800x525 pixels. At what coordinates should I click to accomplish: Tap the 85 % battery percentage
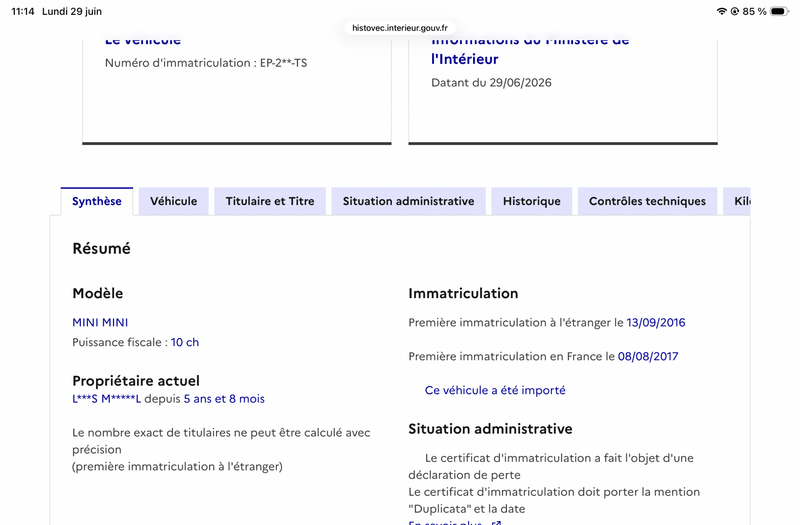point(755,11)
